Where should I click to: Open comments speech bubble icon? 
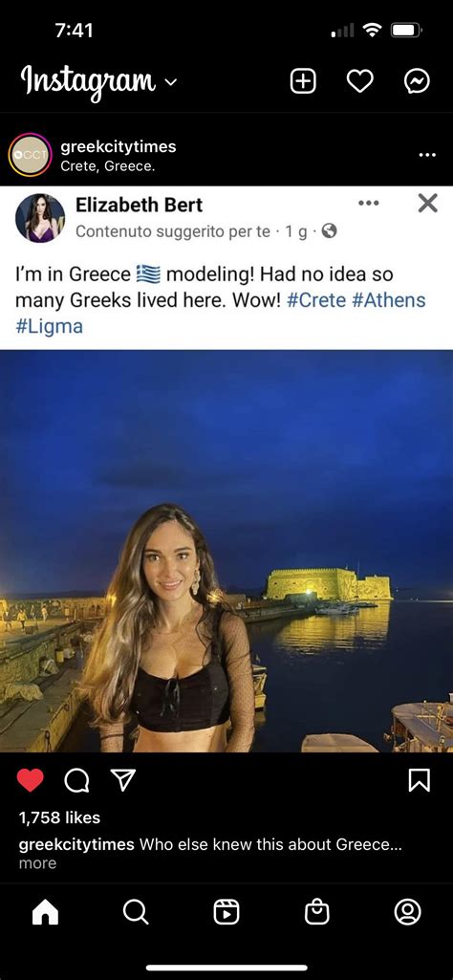tap(76, 779)
